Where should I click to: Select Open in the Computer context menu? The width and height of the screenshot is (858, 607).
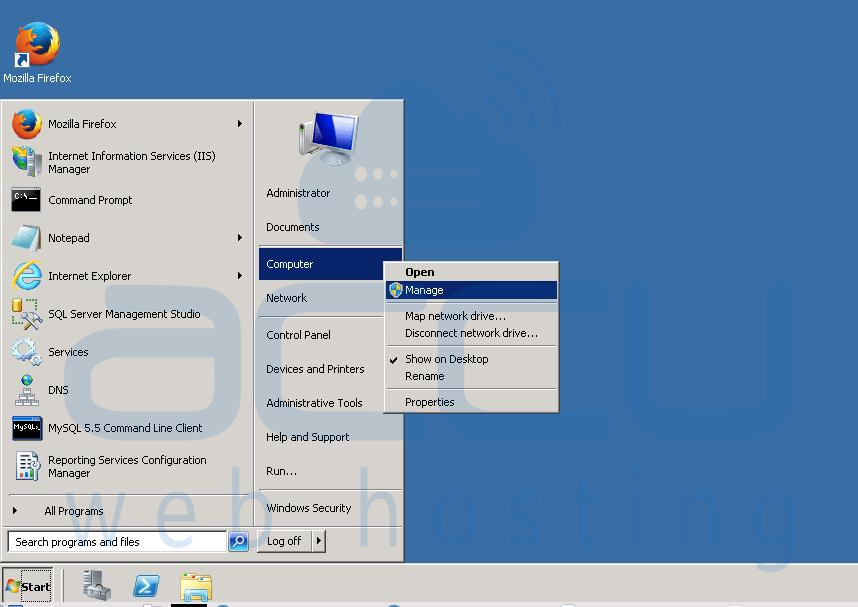471,272
